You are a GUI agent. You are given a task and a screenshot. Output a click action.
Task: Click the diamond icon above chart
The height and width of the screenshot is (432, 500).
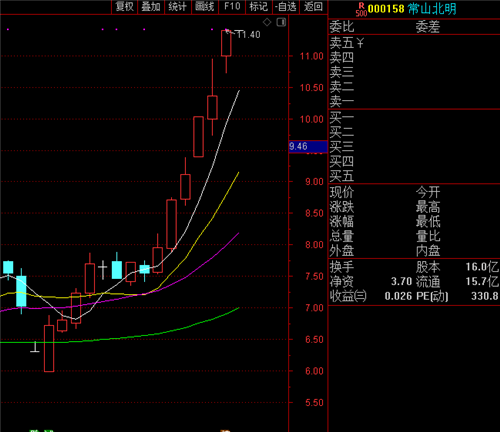point(267,22)
